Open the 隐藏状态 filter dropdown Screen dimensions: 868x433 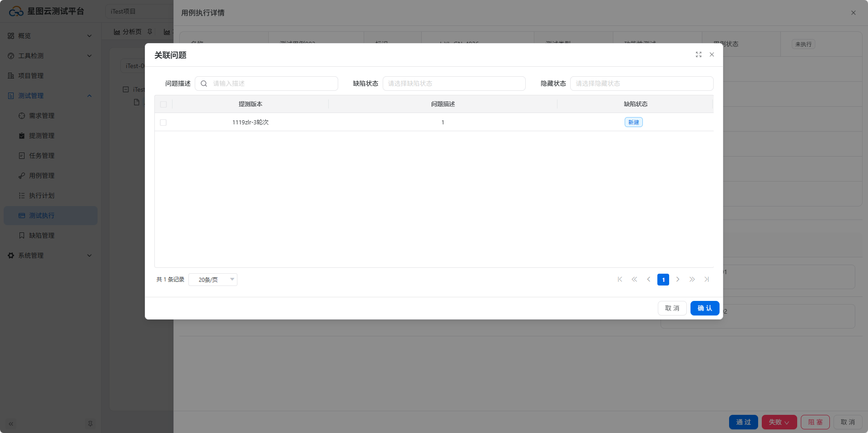coord(641,84)
